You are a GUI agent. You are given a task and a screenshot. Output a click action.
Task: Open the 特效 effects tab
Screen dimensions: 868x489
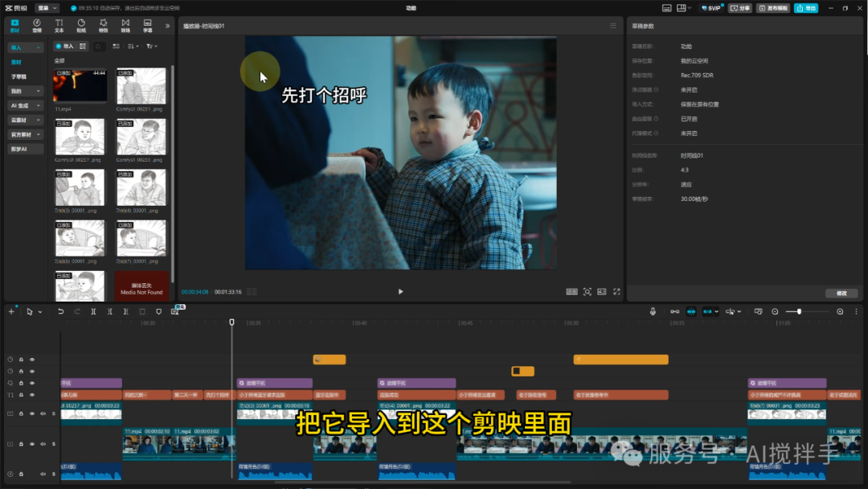coord(103,26)
